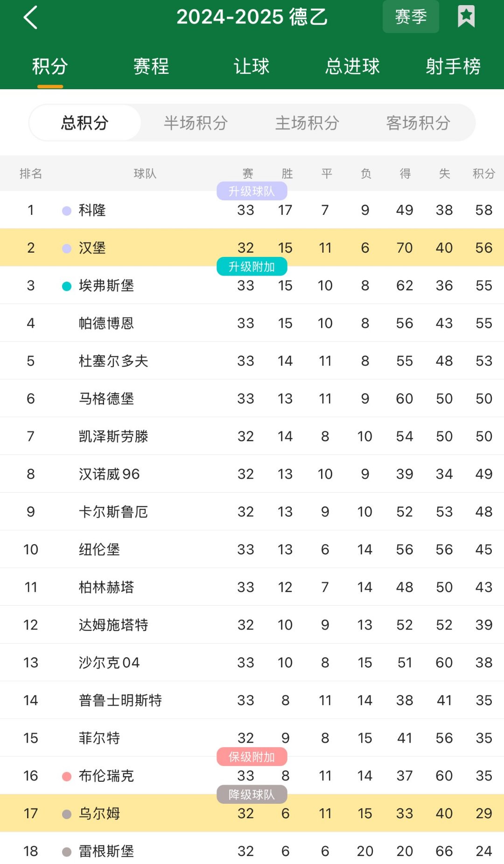504x864 pixels.
Task: Click the 降级球队 label badge
Action: tap(252, 794)
